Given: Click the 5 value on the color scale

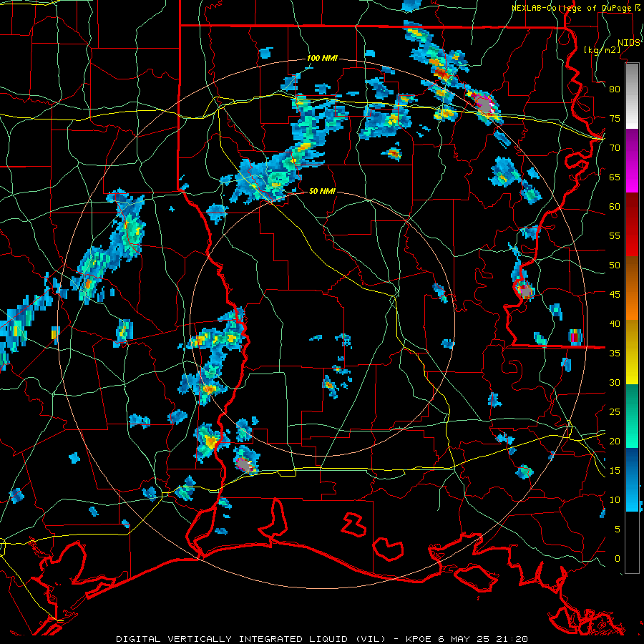Looking at the screenshot, I should point(618,529).
